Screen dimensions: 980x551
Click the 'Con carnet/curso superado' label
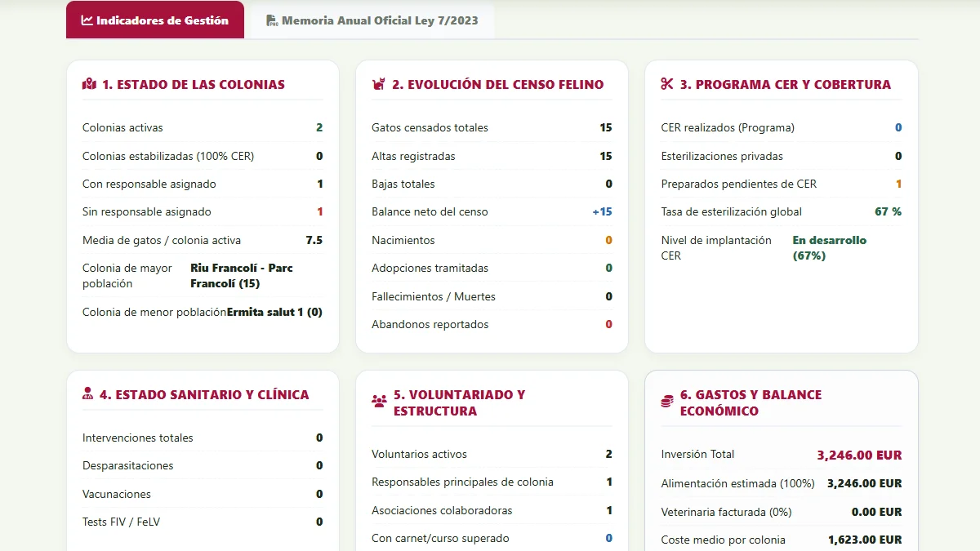(440, 538)
